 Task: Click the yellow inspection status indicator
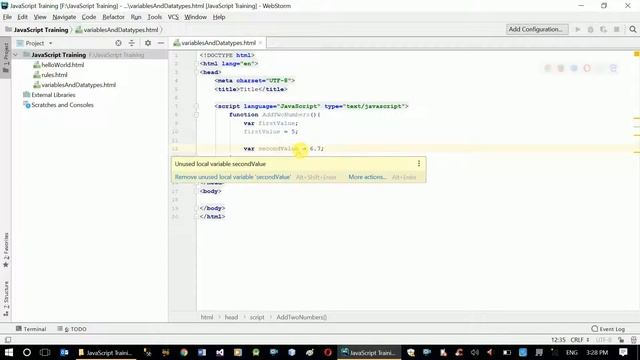click(x=636, y=54)
